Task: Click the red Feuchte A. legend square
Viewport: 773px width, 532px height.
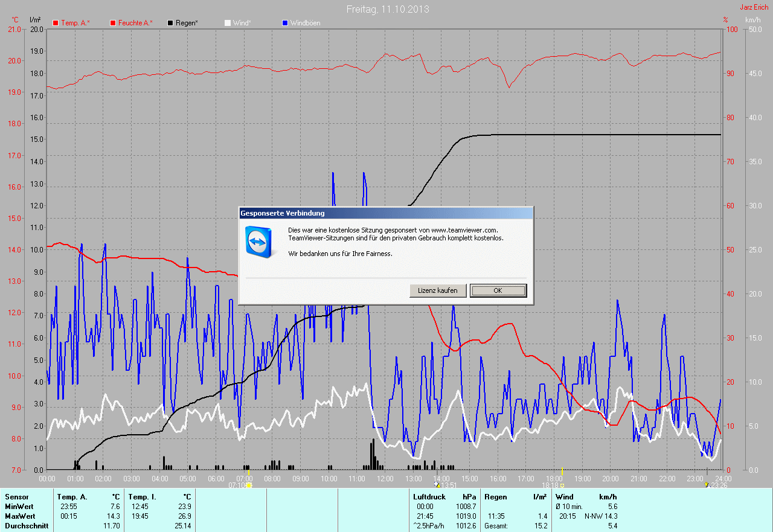Action: click(113, 23)
